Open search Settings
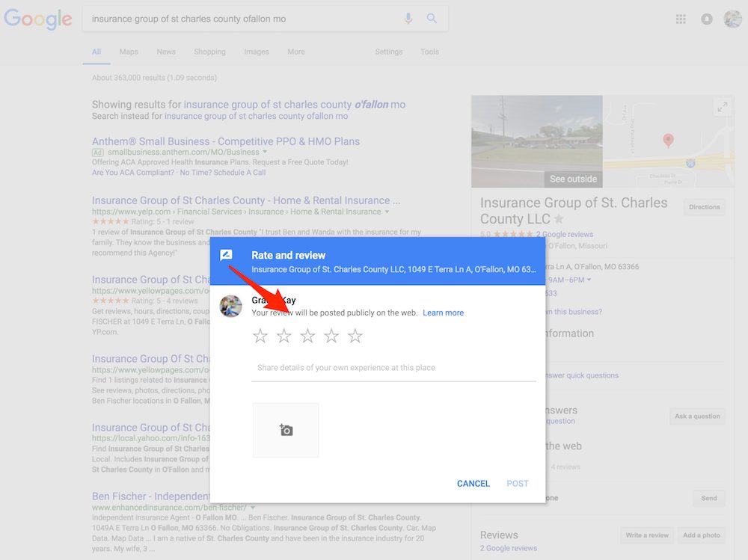This screenshot has height=560, width=748. tap(389, 52)
